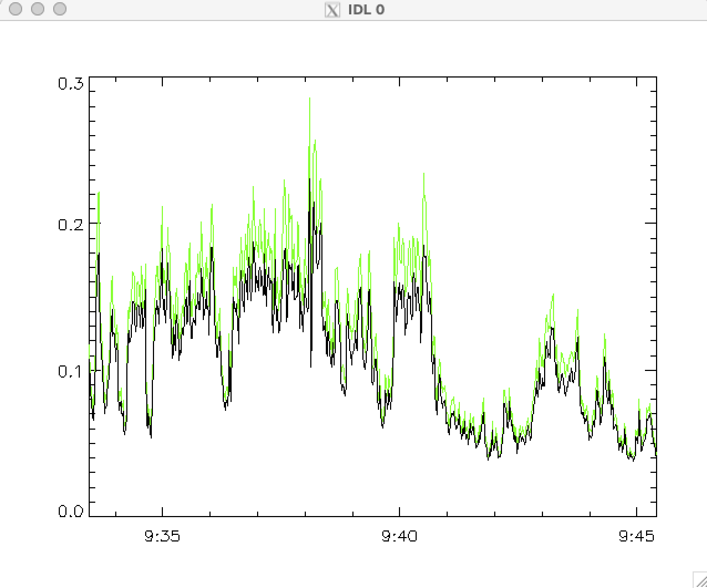Click the zoom button in the title bar
The height and width of the screenshot is (588, 707).
59,9
